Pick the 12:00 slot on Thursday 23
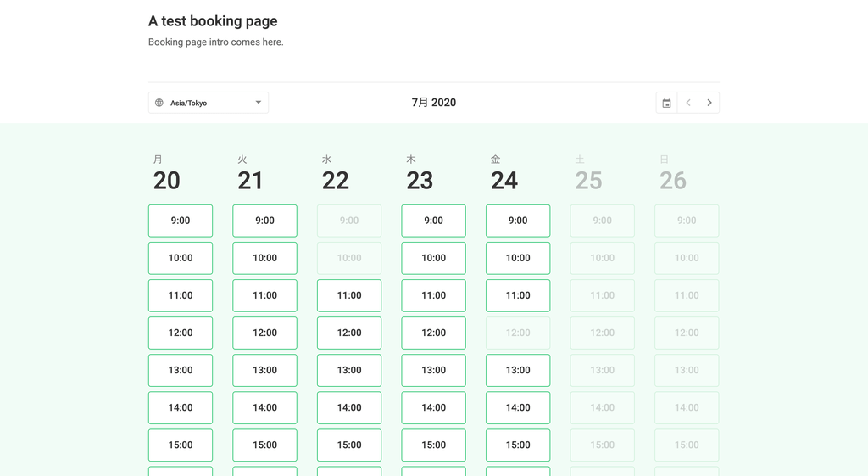This screenshot has height=476, width=868. (433, 333)
